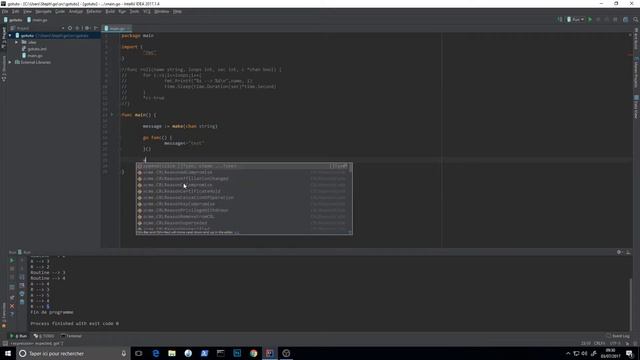Open the TODO tool window tab
640x360 pixels.
pyautogui.click(x=44, y=336)
